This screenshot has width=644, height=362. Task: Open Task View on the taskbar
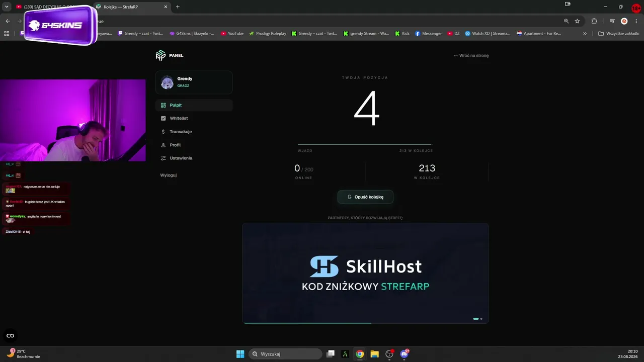(x=331, y=354)
